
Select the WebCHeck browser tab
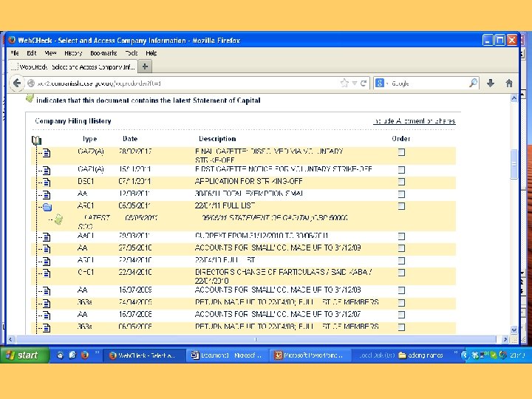click(x=73, y=66)
